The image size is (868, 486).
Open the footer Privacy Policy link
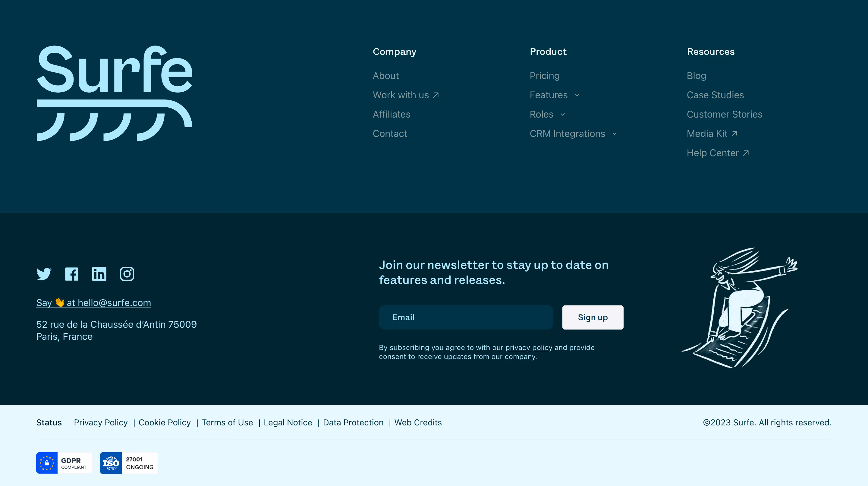point(101,423)
